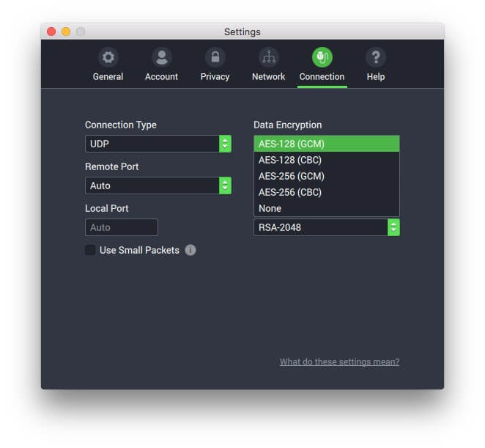The image size is (485, 448).
Task: Open the Account person icon
Action: click(161, 57)
